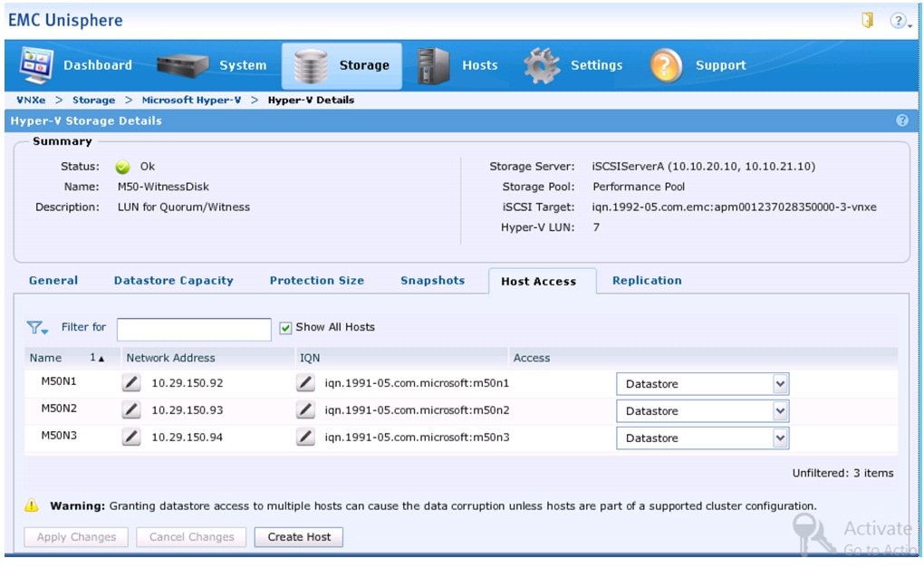
Task: Open the System section
Action: click(212, 65)
